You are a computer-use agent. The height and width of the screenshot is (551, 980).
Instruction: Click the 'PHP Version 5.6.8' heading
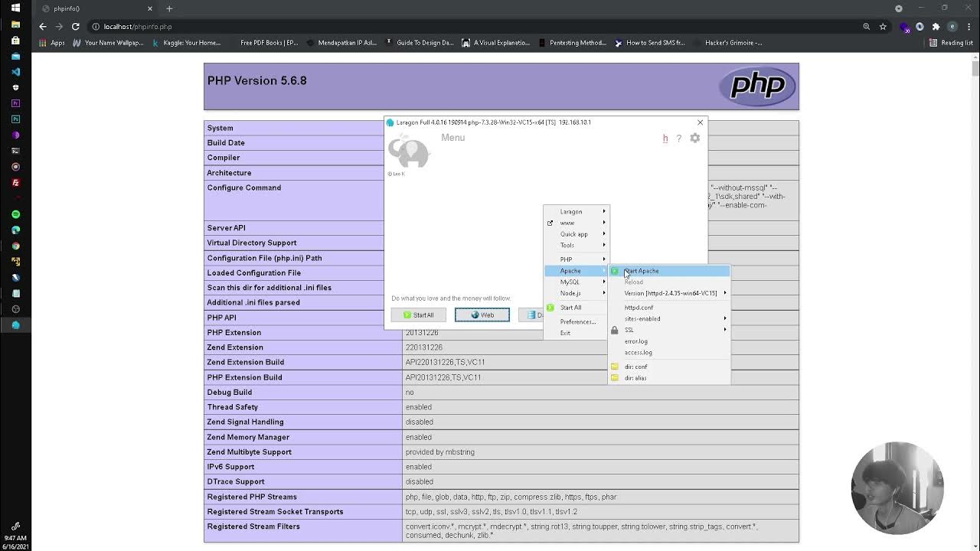[257, 80]
